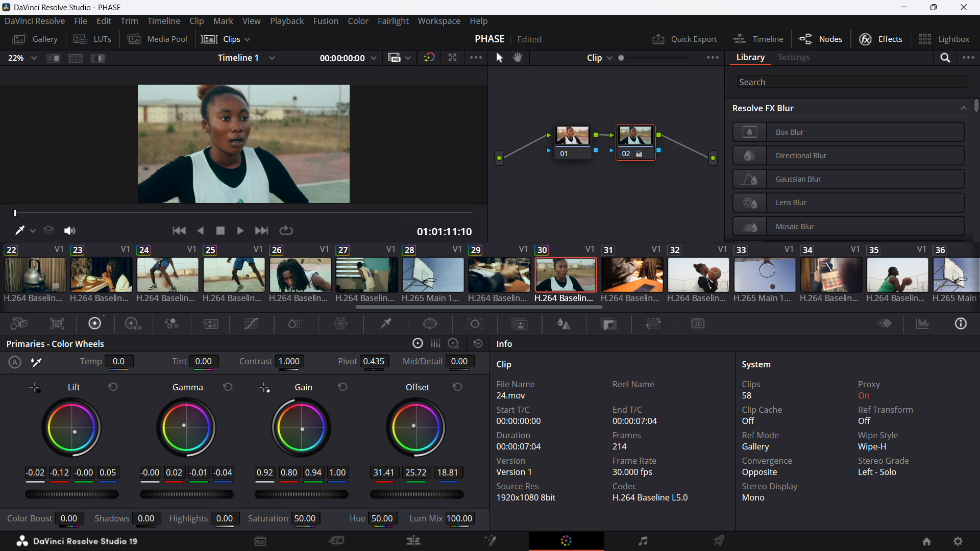Open the Tracker palette icon
This screenshot has width=980, height=551.
[x=475, y=324]
